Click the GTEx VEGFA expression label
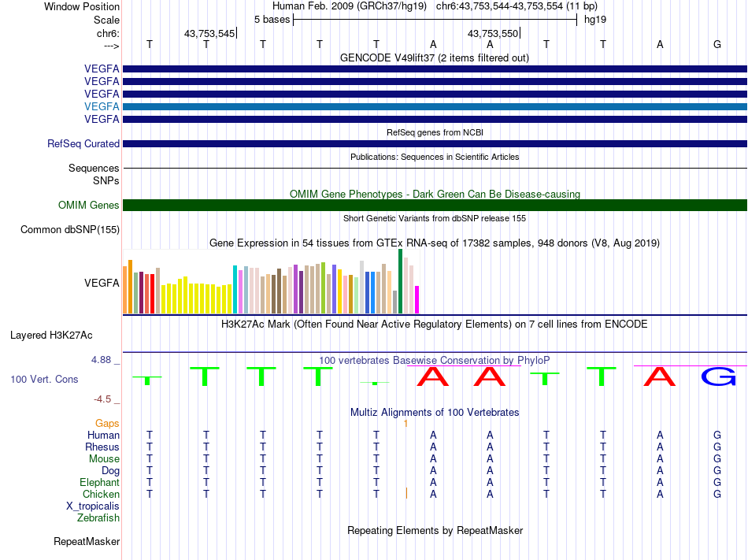 pyautogui.click(x=102, y=283)
